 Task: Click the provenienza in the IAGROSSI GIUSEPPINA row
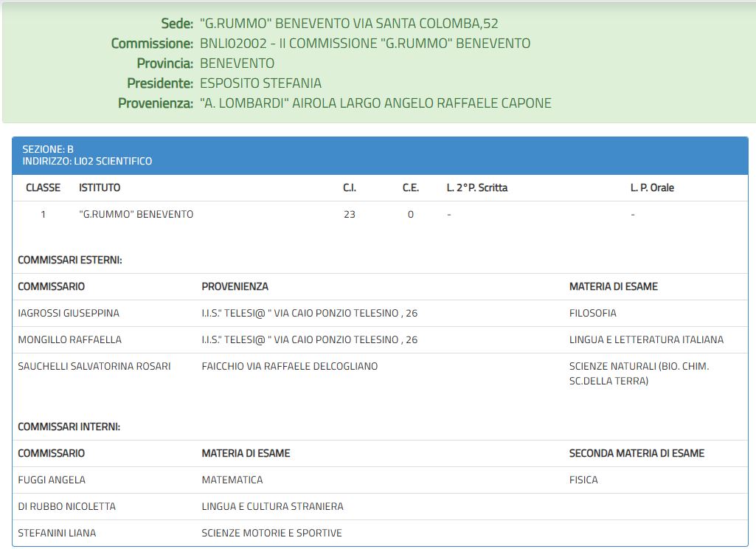coord(310,313)
